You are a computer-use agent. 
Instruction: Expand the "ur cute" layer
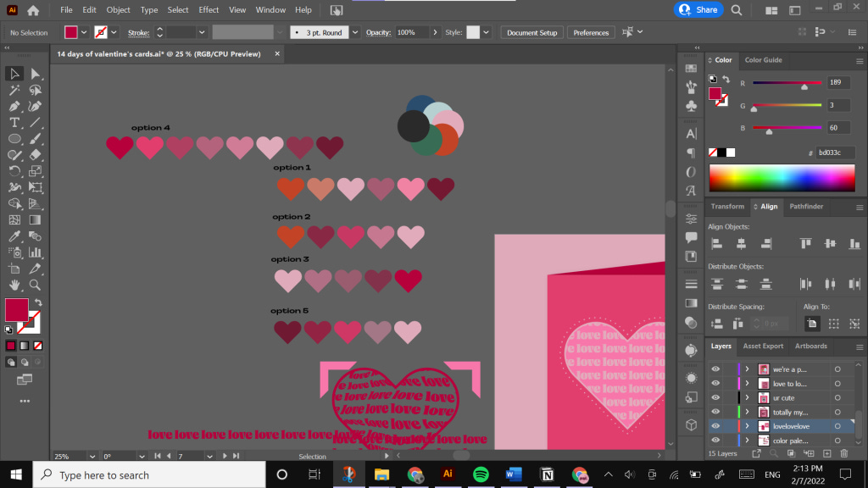coord(747,398)
